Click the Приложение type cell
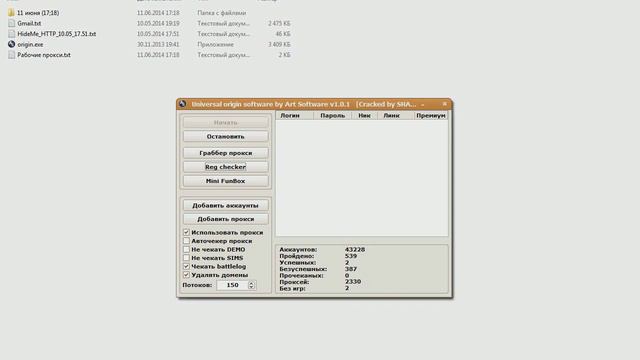640x360 pixels. [216, 44]
